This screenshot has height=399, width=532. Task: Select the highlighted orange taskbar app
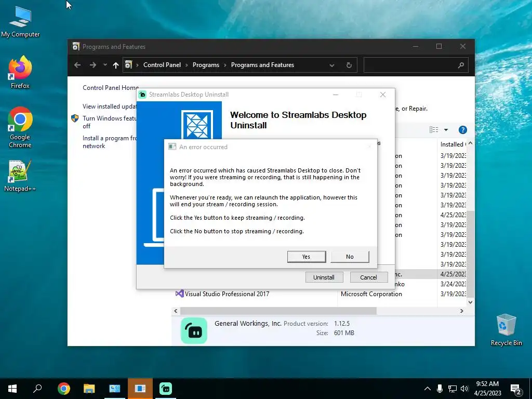click(x=140, y=389)
